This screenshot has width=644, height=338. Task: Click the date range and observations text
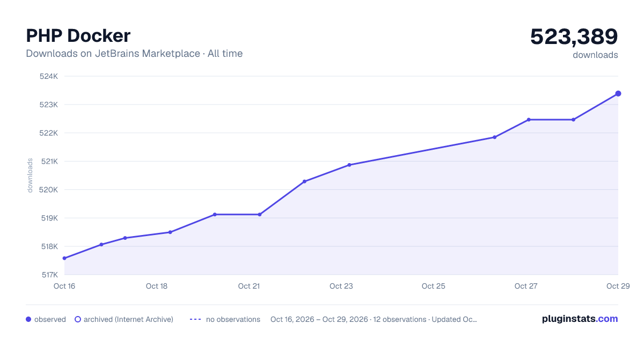click(x=374, y=319)
